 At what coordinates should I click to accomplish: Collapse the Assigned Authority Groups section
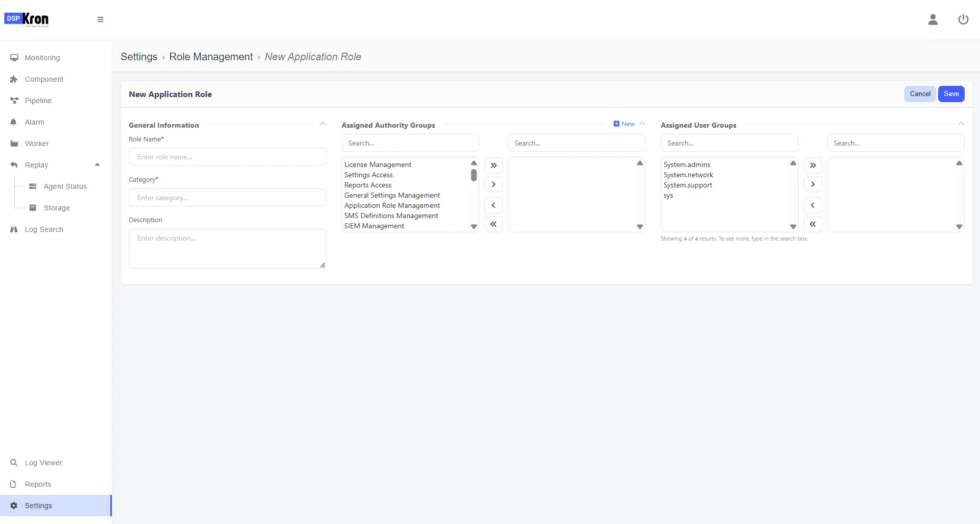(642, 124)
